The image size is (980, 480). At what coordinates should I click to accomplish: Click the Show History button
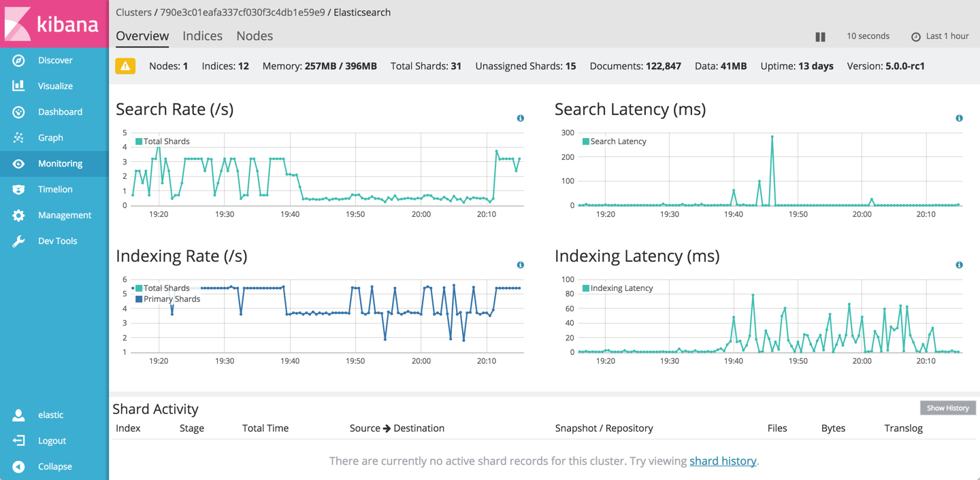[947, 407]
